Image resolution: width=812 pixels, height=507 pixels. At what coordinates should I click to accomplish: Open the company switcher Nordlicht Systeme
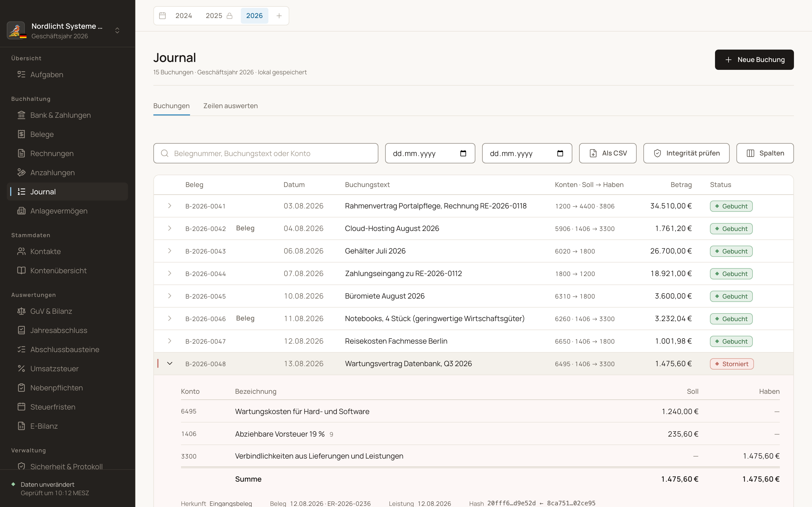pos(64,30)
